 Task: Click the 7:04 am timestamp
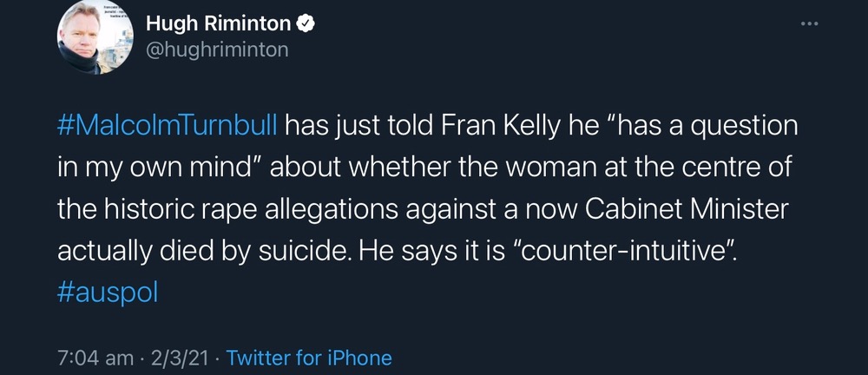tap(95, 358)
